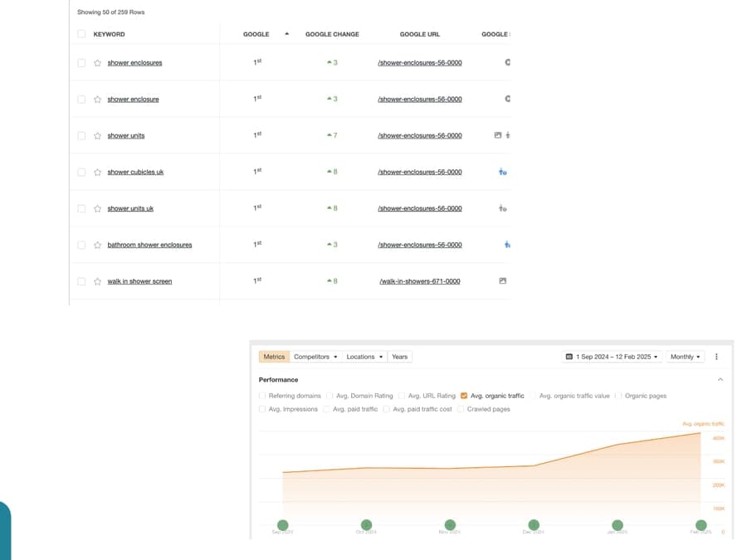Star the 'walk in shower screen' keyword
Viewport: 747px width, 560px height.
coord(98,281)
